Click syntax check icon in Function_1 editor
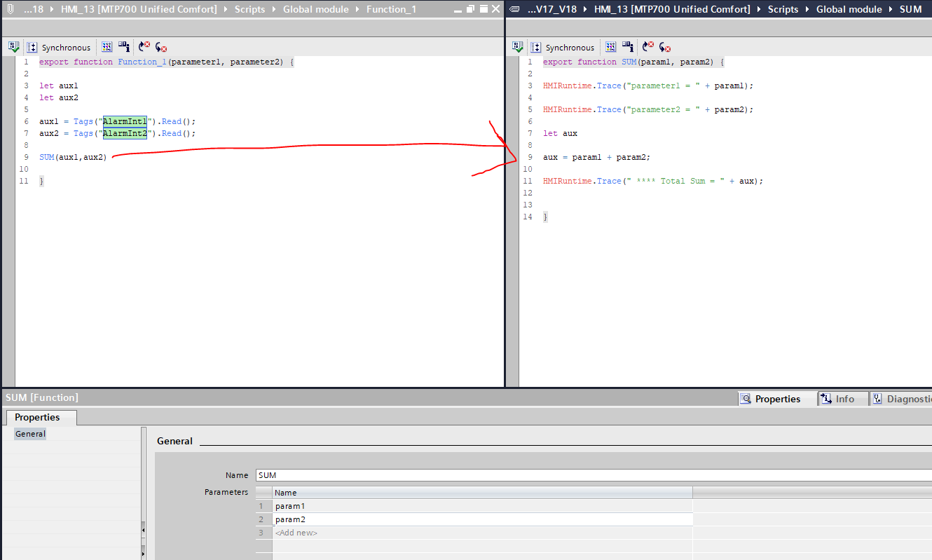 pyautogui.click(x=13, y=47)
